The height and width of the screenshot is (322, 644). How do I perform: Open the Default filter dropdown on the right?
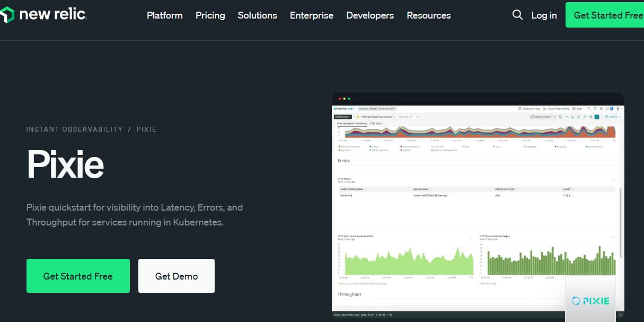point(611,117)
